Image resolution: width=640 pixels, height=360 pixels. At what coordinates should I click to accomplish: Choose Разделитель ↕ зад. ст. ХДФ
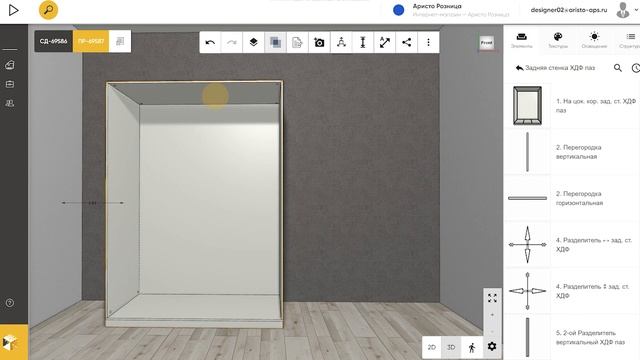[x=571, y=291]
